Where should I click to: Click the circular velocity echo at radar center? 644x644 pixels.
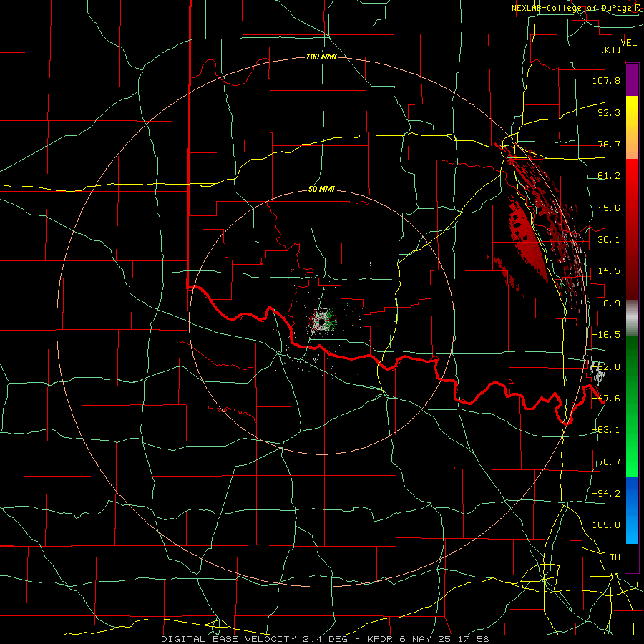coord(322,321)
